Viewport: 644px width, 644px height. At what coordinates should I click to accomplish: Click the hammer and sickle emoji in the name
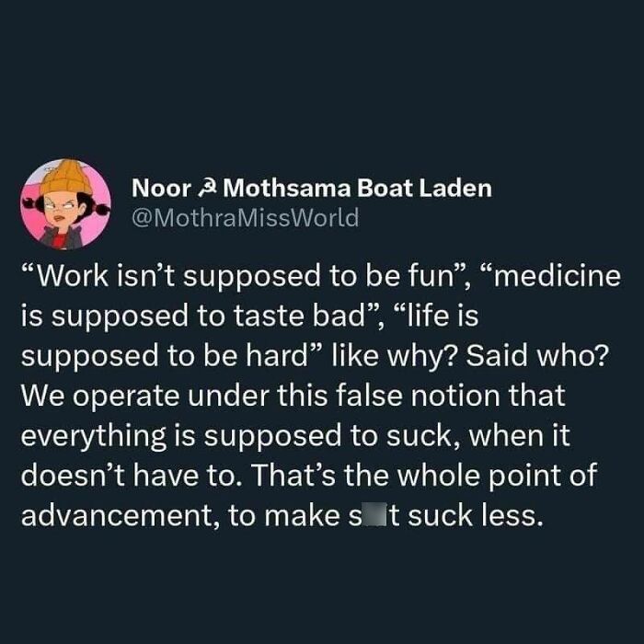[x=207, y=190]
